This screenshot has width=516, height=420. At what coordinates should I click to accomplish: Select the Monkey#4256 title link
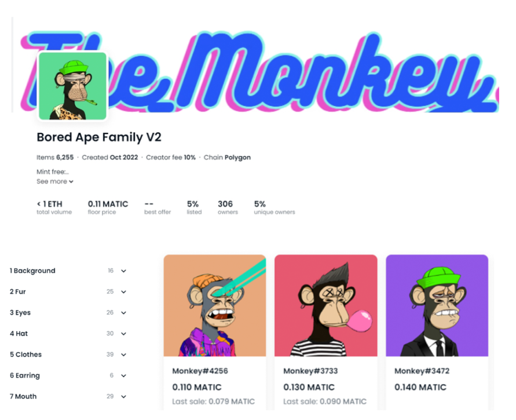point(200,371)
